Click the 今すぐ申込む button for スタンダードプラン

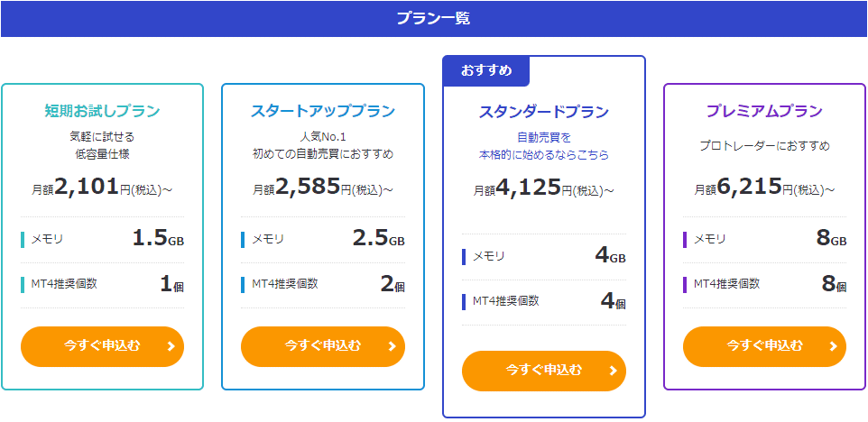pyautogui.click(x=543, y=371)
